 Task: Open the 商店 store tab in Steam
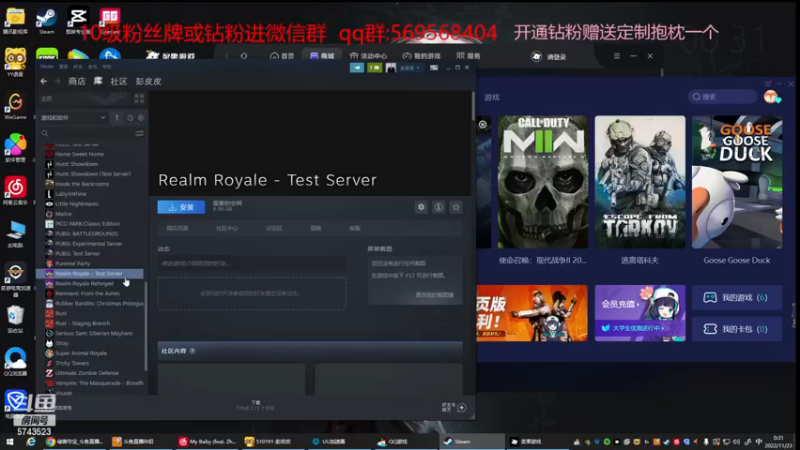click(x=77, y=81)
